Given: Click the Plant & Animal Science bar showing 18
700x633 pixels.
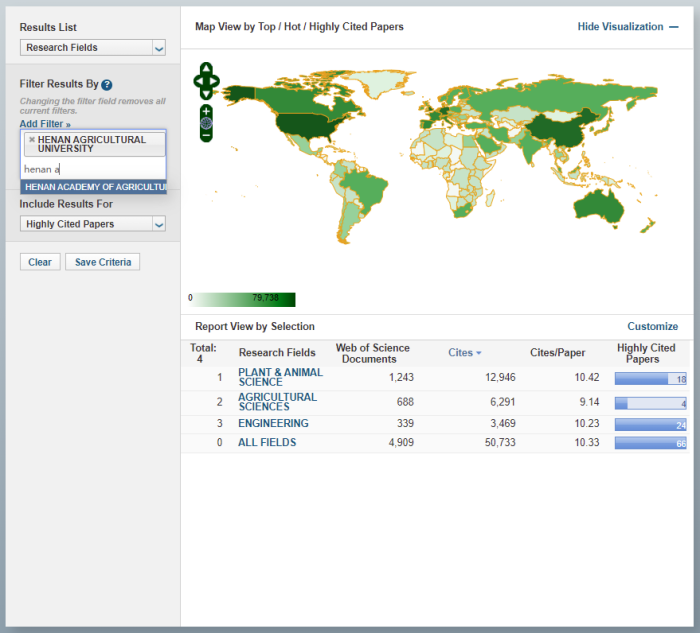Looking at the screenshot, I should pyautogui.click(x=650, y=379).
